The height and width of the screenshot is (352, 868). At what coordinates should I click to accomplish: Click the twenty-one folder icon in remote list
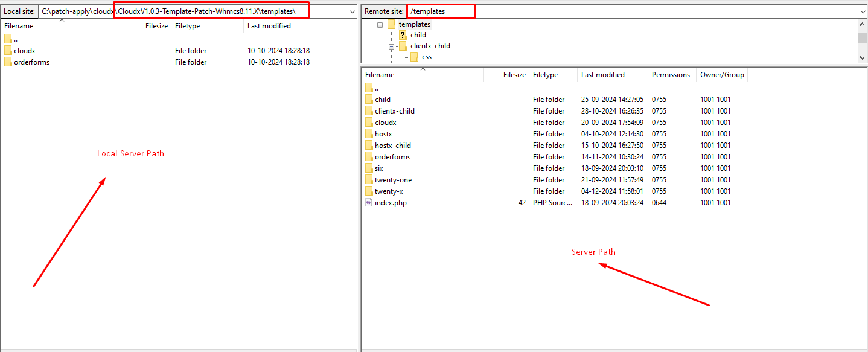(x=369, y=180)
